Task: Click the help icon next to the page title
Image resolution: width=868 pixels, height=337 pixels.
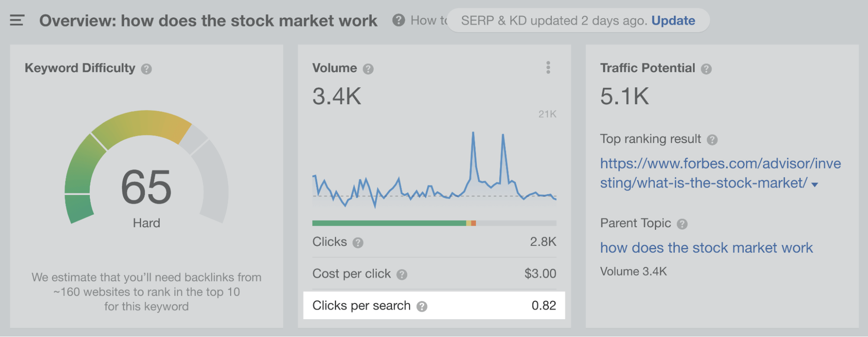Action: coord(398,20)
